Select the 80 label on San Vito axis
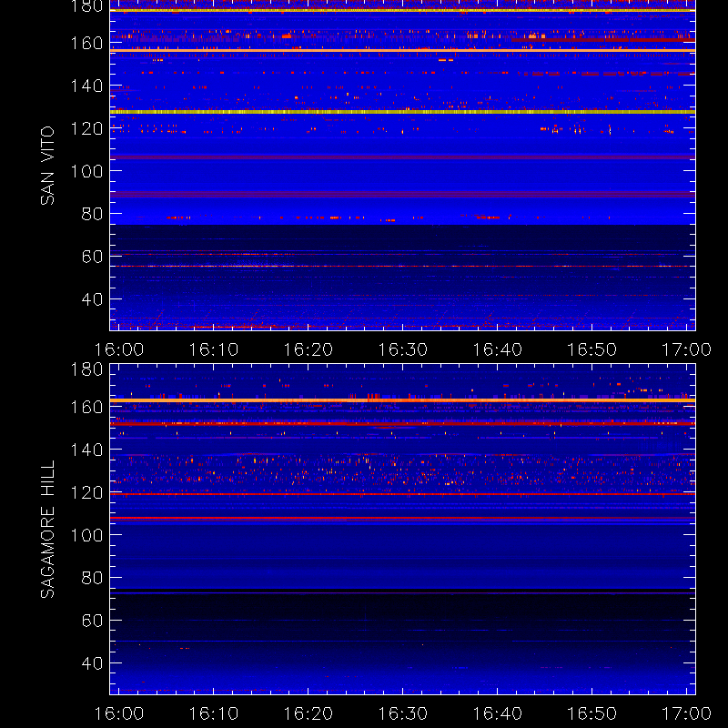This screenshot has height=728, width=728. coord(92,214)
